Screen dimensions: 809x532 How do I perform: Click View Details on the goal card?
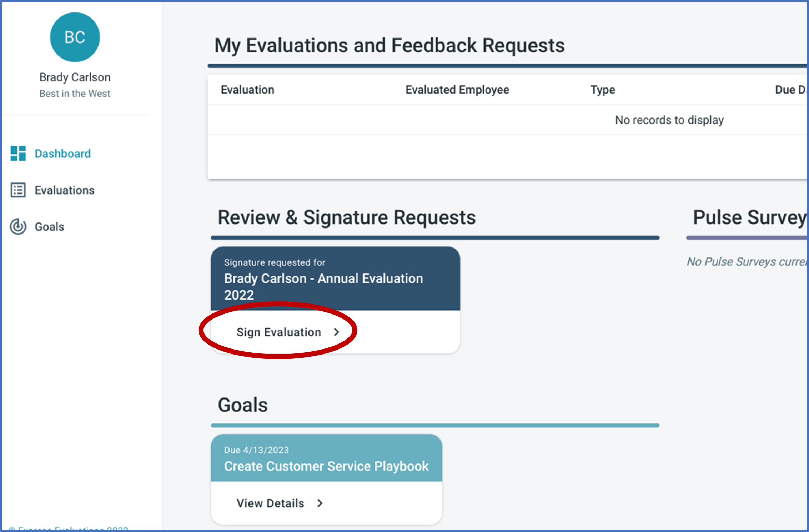pyautogui.click(x=280, y=503)
